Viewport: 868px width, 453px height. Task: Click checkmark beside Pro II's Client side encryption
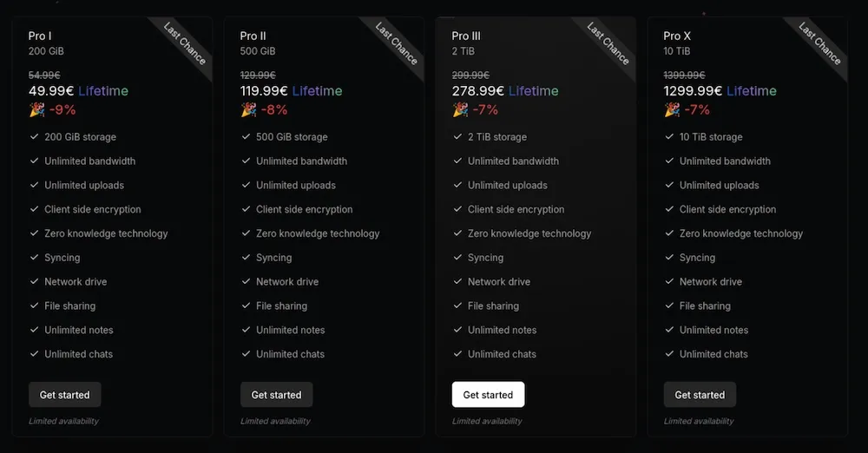[x=247, y=209]
